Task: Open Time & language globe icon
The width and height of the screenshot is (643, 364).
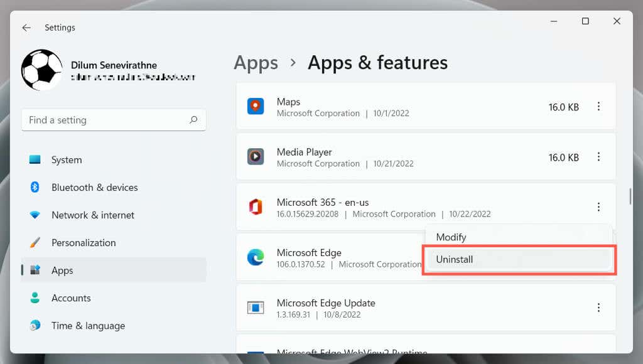Action: click(35, 326)
